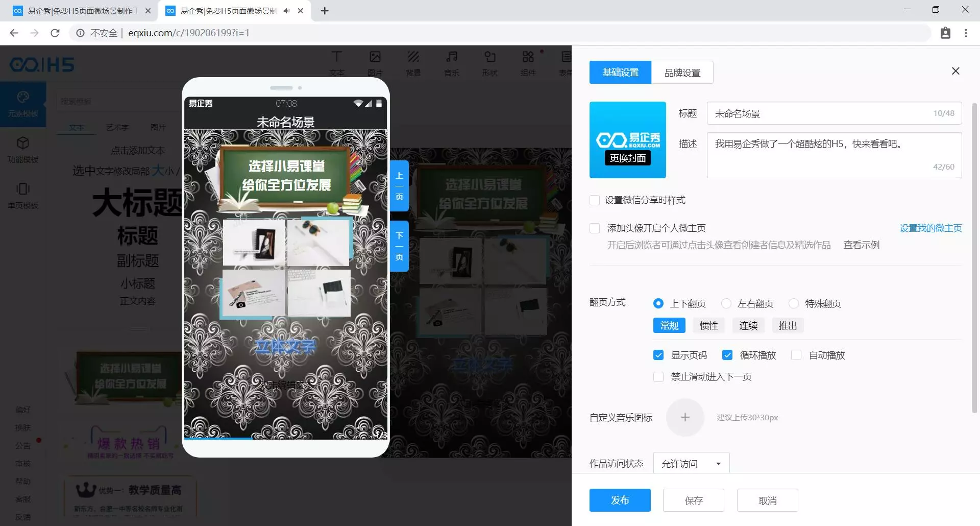This screenshot has width=980, height=526.
Task: Select the 形状 shape tool icon
Action: (490, 63)
